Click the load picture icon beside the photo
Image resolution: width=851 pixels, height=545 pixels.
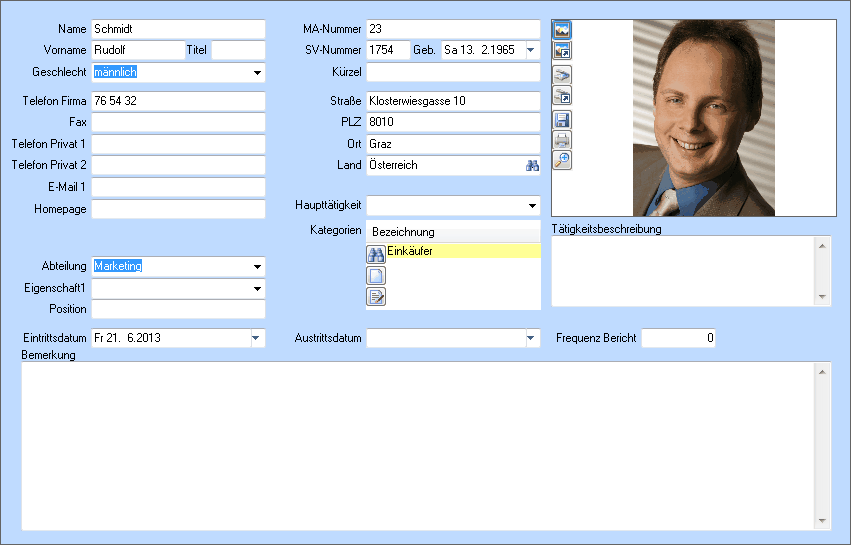tap(562, 30)
